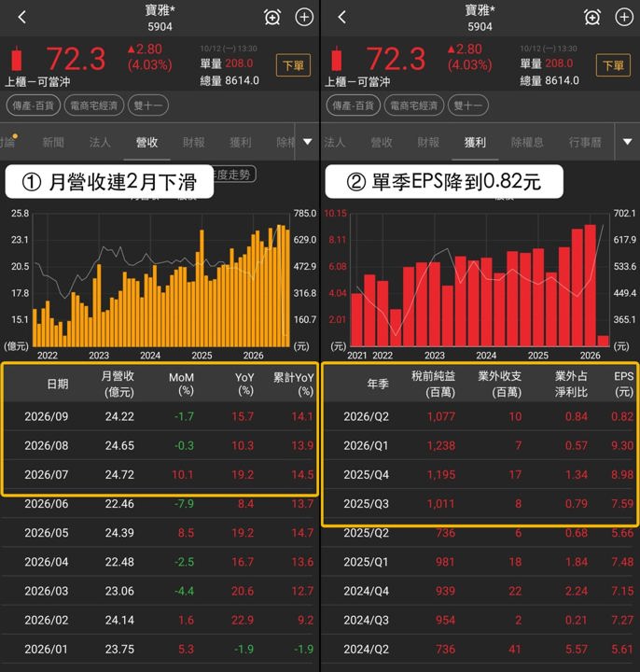Tap the plus add icon in right panel
640x672 pixels.
point(624,18)
